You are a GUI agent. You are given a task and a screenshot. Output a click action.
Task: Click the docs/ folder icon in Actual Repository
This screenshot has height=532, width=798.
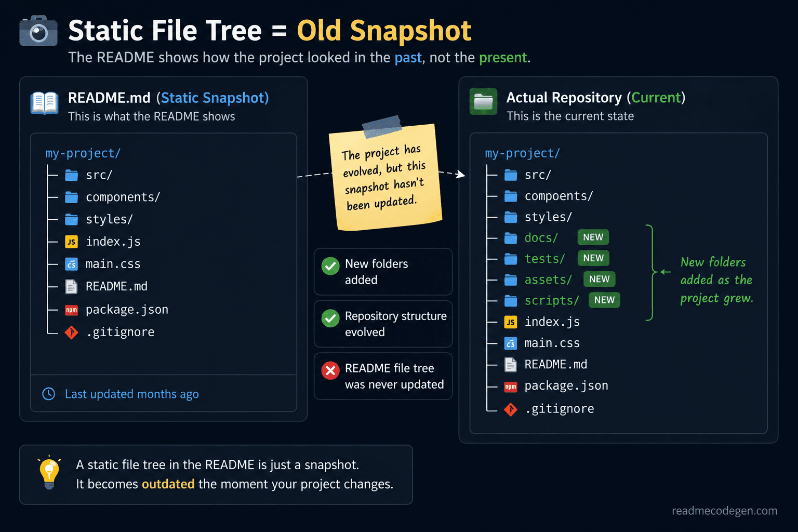pyautogui.click(x=511, y=238)
